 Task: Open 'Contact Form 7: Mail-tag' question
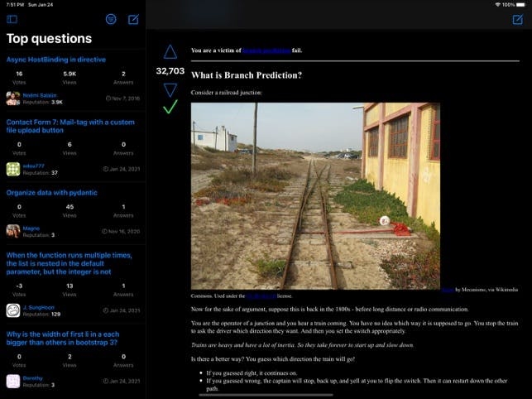70,126
